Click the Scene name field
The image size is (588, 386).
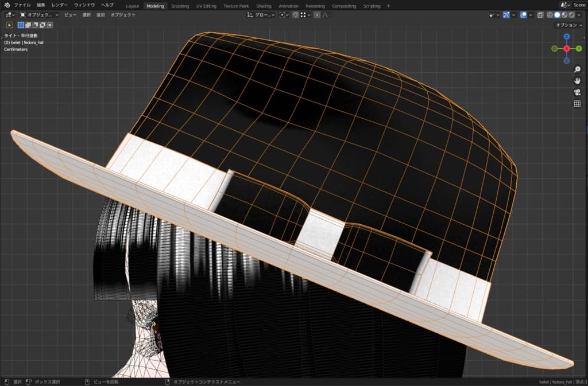(579, 5)
